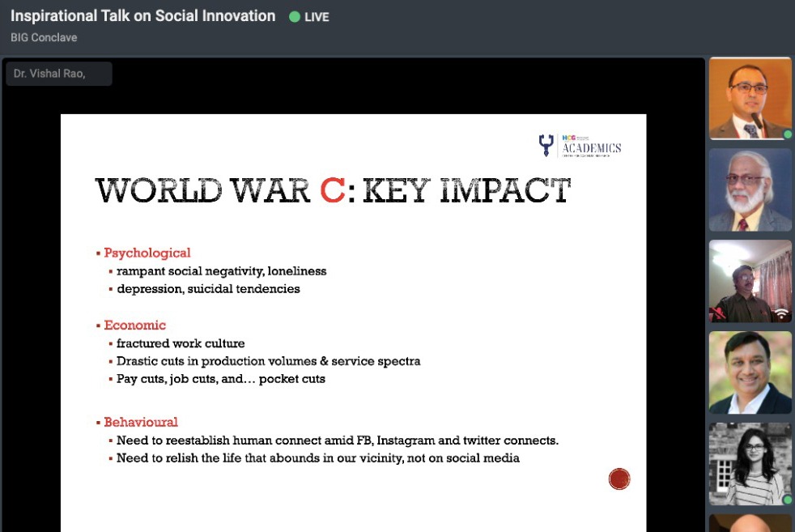Click the red laser pointer dot on slide
The width and height of the screenshot is (795, 532).
(x=619, y=479)
